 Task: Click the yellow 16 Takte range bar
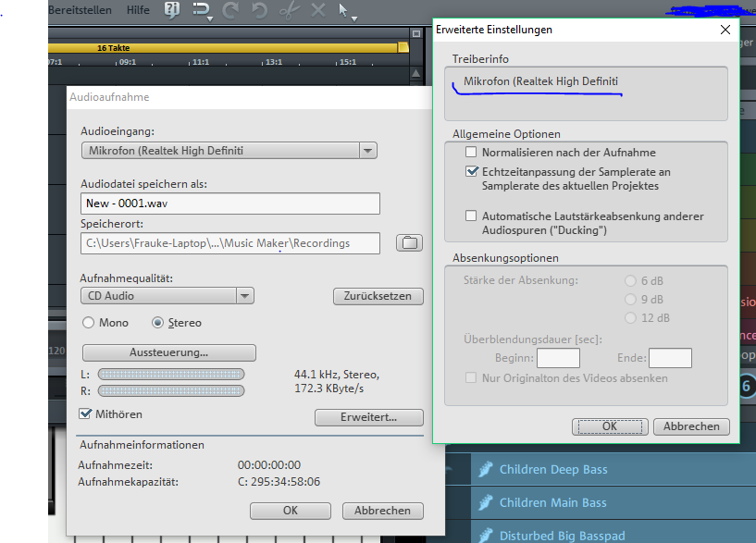(x=223, y=48)
